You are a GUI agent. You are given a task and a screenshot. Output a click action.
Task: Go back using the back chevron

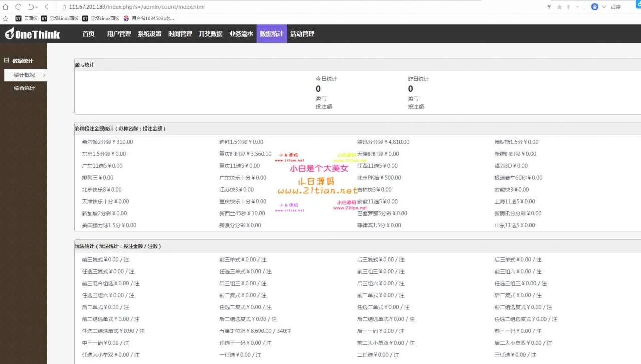coord(47,7)
